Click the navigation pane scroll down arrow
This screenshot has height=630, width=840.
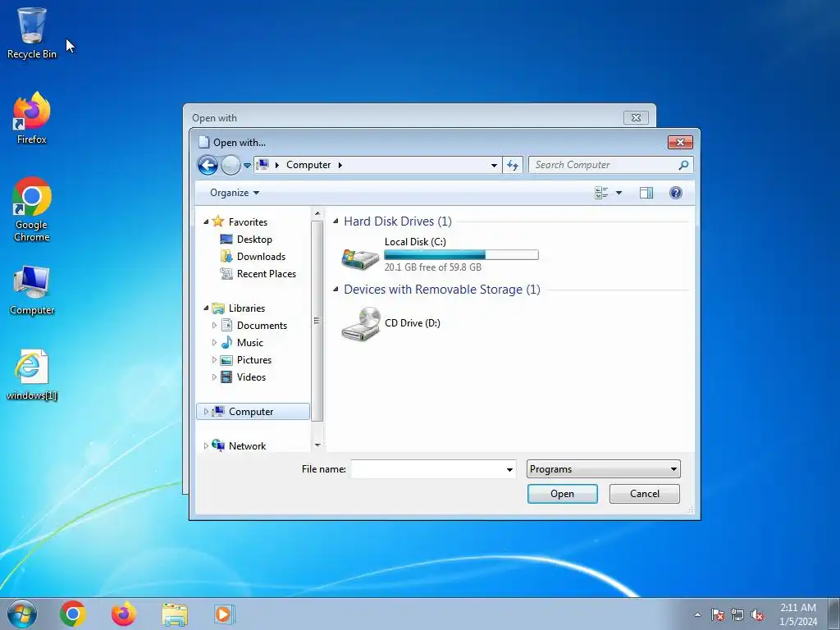point(317,445)
